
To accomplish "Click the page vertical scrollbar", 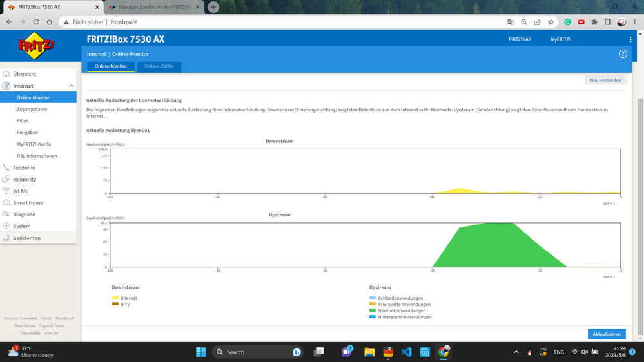I will point(640,216).
